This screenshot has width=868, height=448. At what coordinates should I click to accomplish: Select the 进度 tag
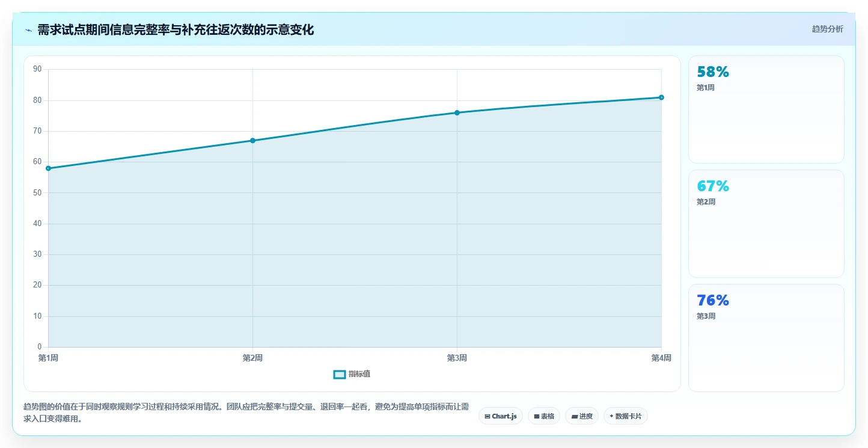pyautogui.click(x=582, y=416)
